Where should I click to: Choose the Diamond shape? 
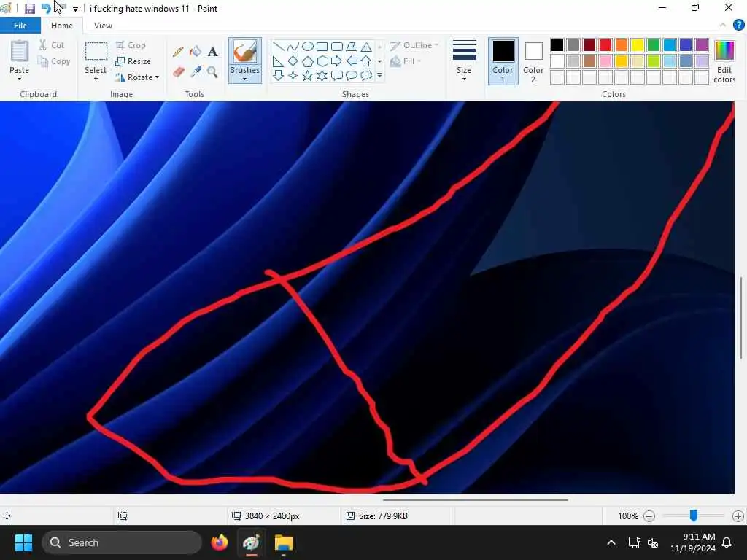[293, 61]
